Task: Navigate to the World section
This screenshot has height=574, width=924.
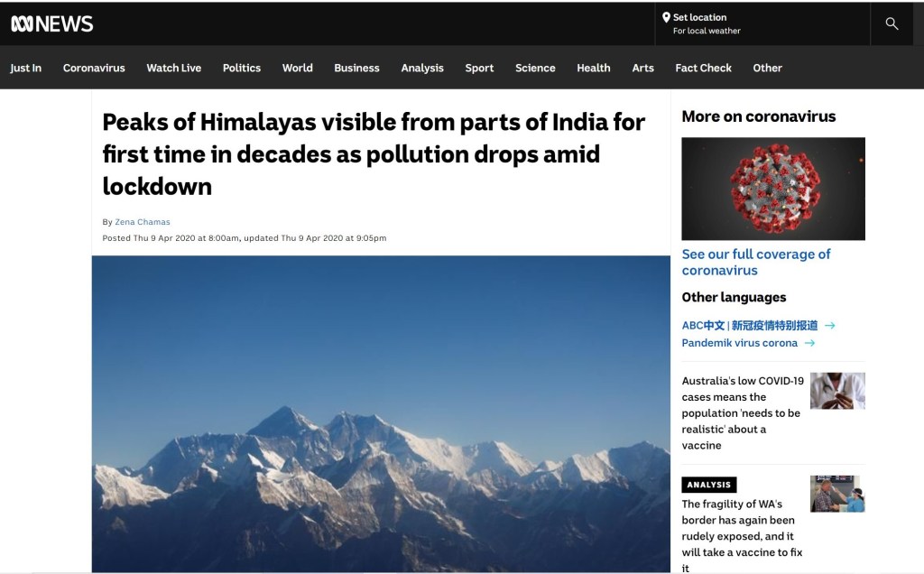Action: tap(297, 68)
